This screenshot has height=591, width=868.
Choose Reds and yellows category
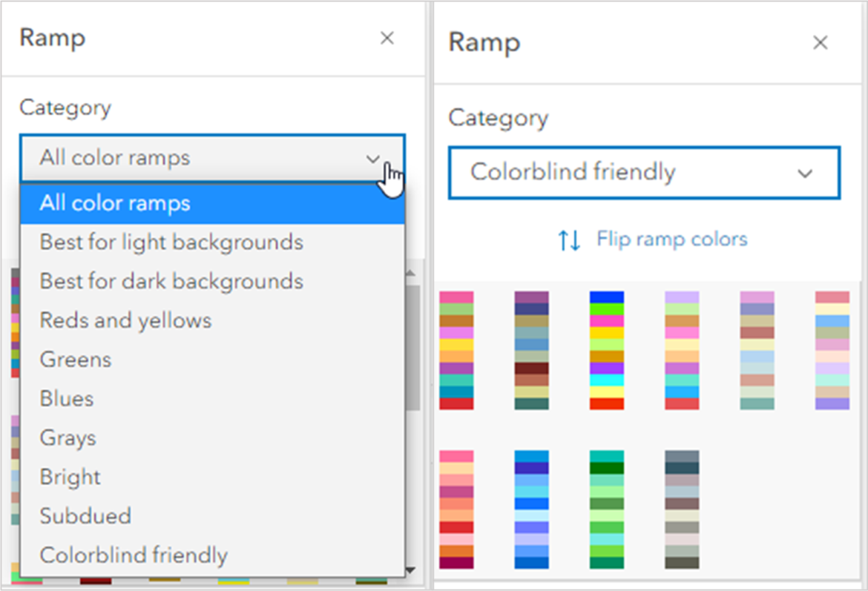125,321
